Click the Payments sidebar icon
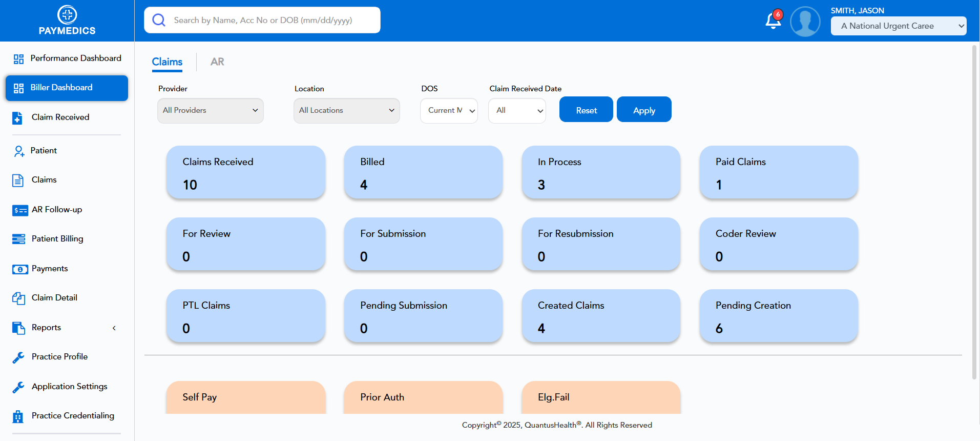 (19, 269)
